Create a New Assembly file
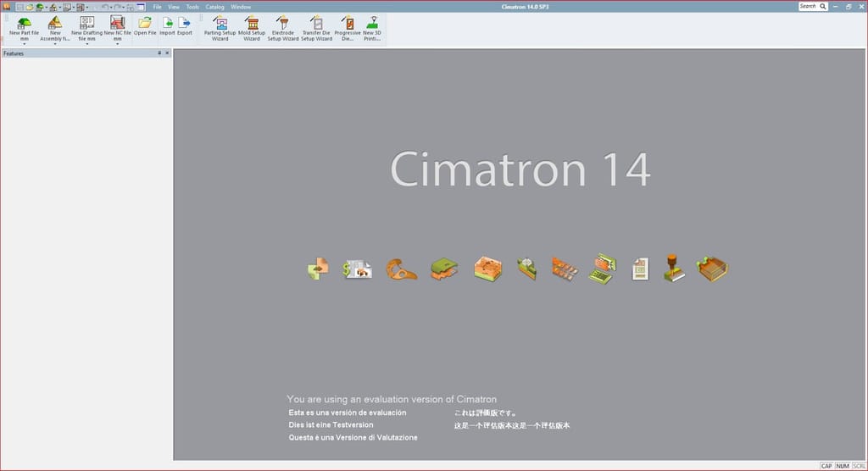 [x=55, y=28]
